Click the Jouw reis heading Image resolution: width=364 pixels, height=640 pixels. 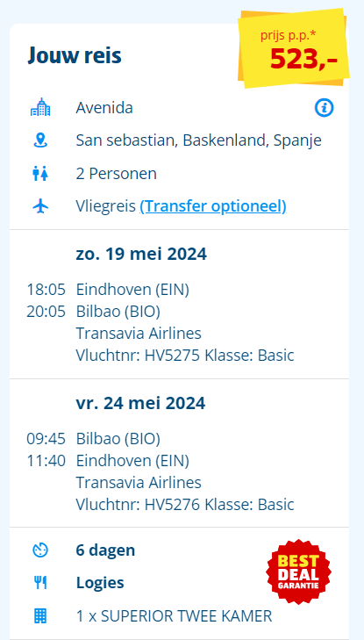pos(75,55)
